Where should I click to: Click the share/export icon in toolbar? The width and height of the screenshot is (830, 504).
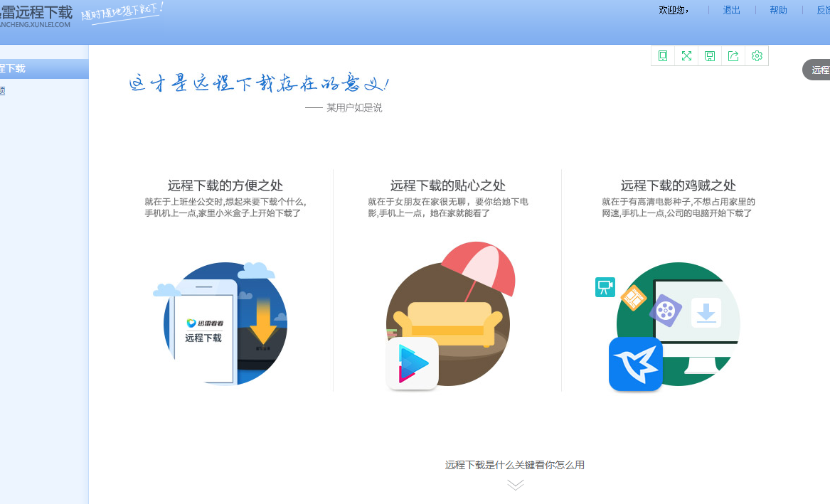point(733,55)
